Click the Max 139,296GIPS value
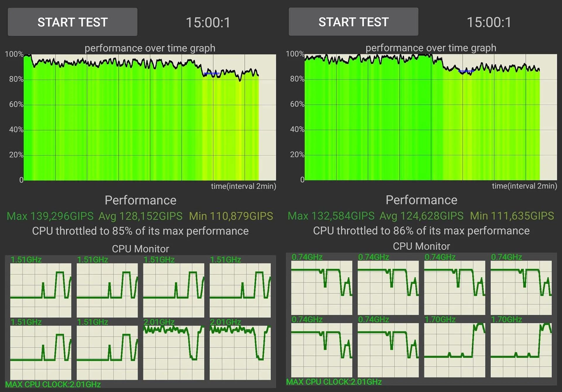This screenshot has height=392, width=562. [50, 216]
